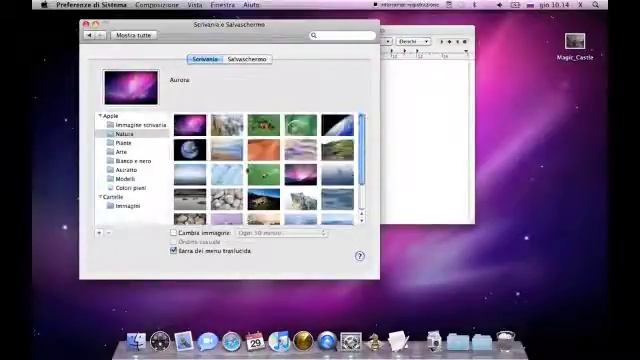
Task: Choose the curled green leaf wallpaper thumbnail
Action: point(300,125)
